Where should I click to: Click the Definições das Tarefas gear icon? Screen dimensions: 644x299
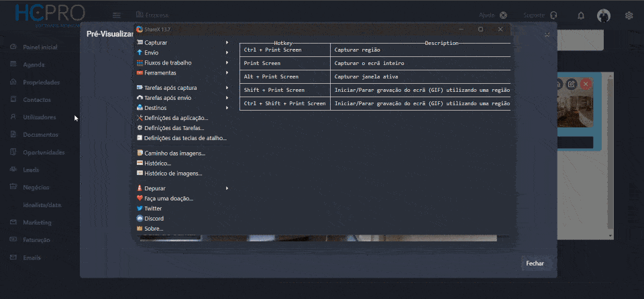tap(140, 128)
